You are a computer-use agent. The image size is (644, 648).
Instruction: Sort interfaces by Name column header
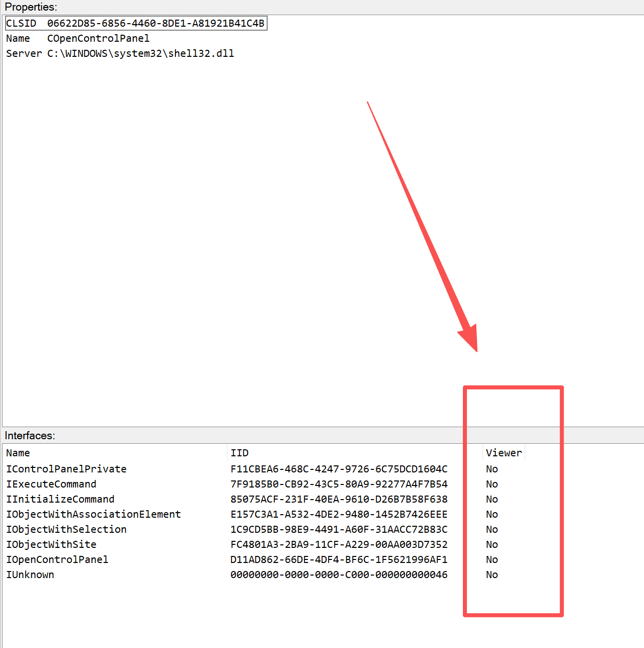(18, 453)
